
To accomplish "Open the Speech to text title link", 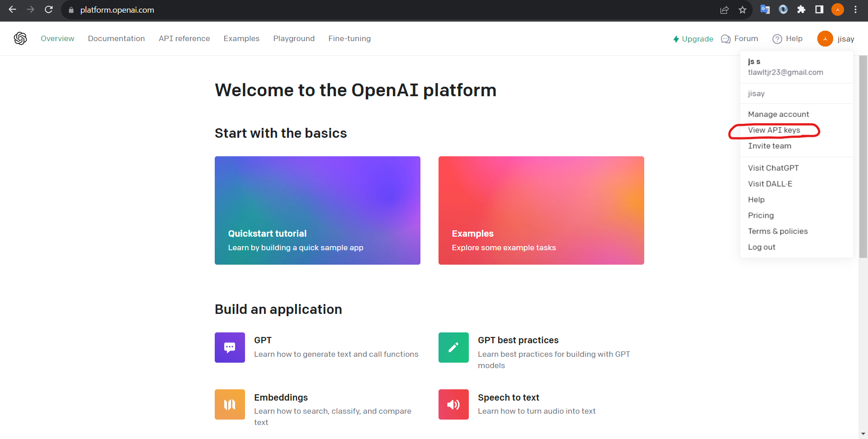I will tap(509, 397).
